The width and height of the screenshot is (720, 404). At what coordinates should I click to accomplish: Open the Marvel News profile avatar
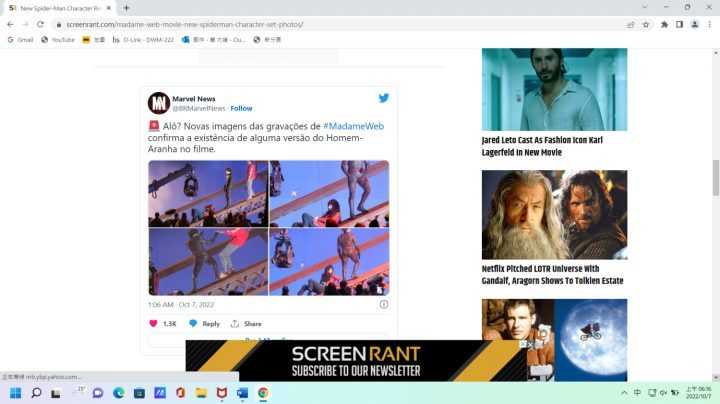click(x=158, y=103)
